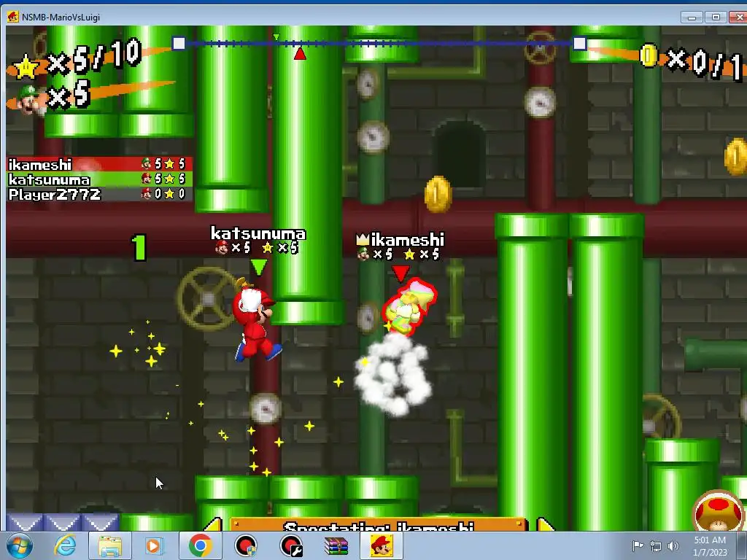Select Player2772 row in the scoreboard
Viewport: 747px width, 560px height.
coord(99,194)
